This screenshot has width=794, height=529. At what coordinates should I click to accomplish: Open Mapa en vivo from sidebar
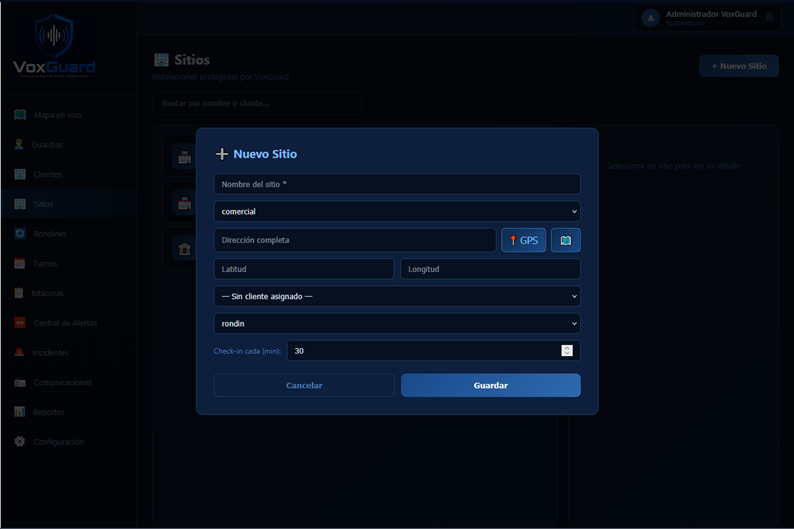(48, 115)
